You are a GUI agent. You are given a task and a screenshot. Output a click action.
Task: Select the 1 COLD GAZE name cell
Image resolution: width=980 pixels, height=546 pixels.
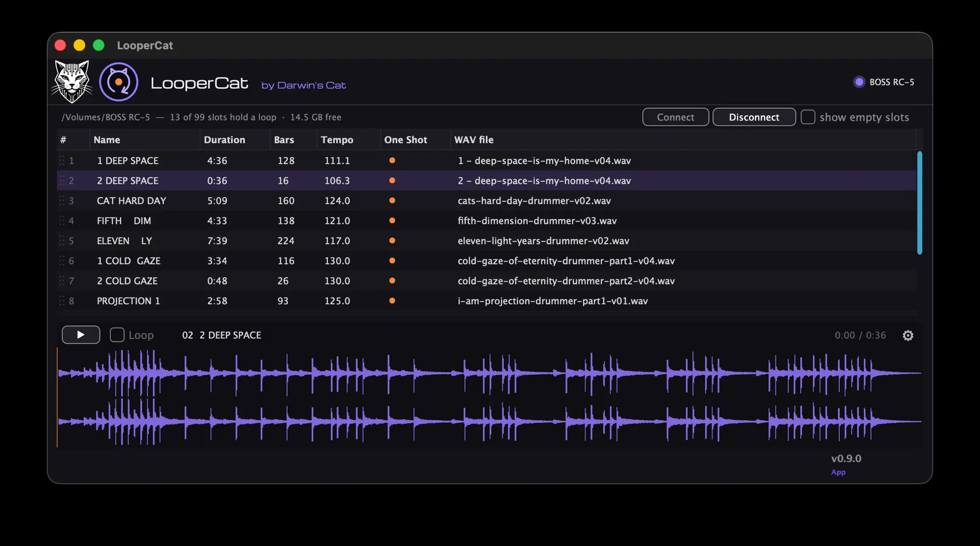pyautogui.click(x=129, y=261)
